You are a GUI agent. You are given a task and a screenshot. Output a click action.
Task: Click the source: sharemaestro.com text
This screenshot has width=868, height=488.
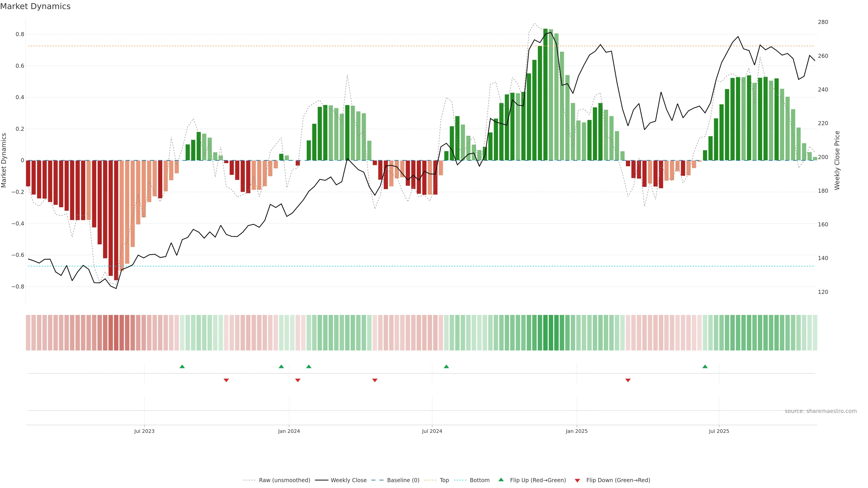[x=821, y=411]
